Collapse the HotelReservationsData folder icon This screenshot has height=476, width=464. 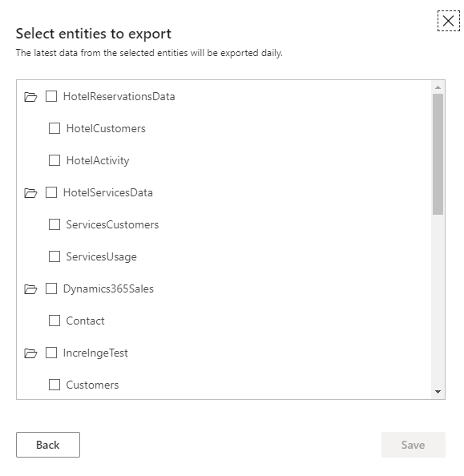tap(30, 97)
